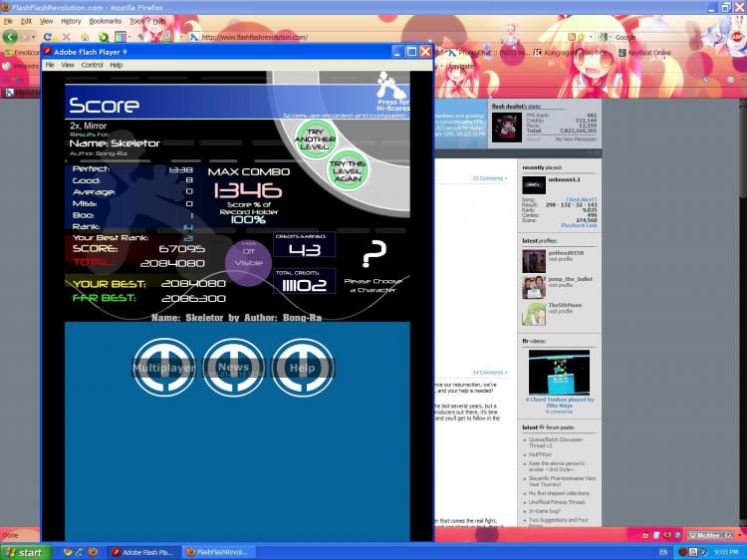Open address bar history dropdown arrow

[592, 37]
